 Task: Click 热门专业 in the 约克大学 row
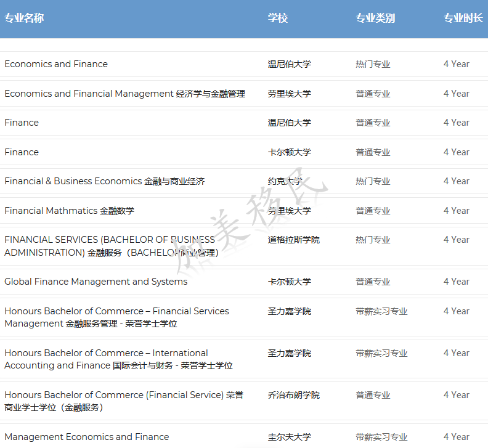tap(373, 181)
